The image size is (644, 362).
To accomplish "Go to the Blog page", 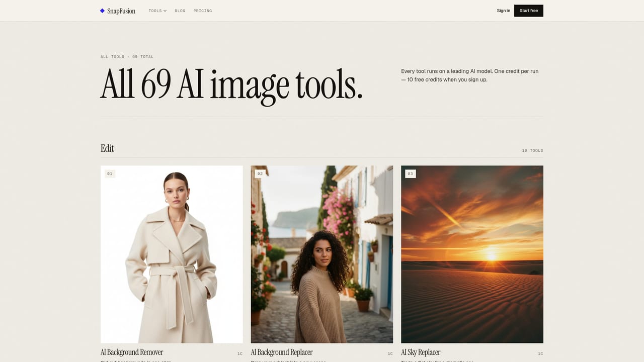I will [180, 11].
